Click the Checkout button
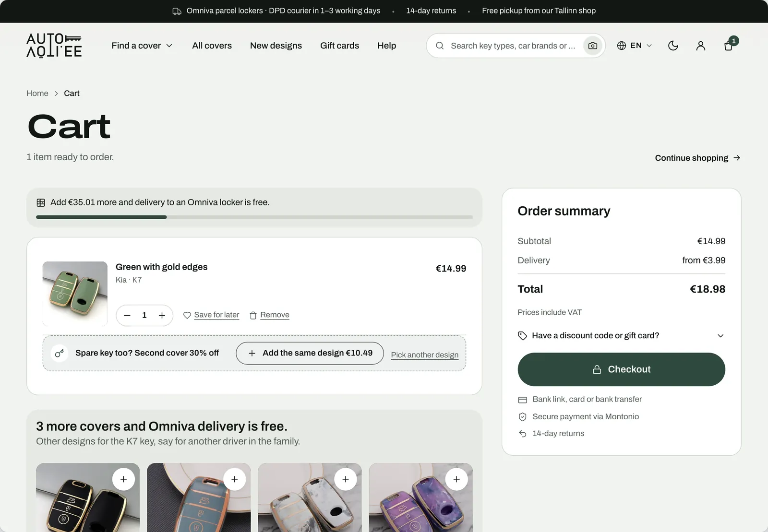Viewport: 768px width, 532px height. click(622, 369)
